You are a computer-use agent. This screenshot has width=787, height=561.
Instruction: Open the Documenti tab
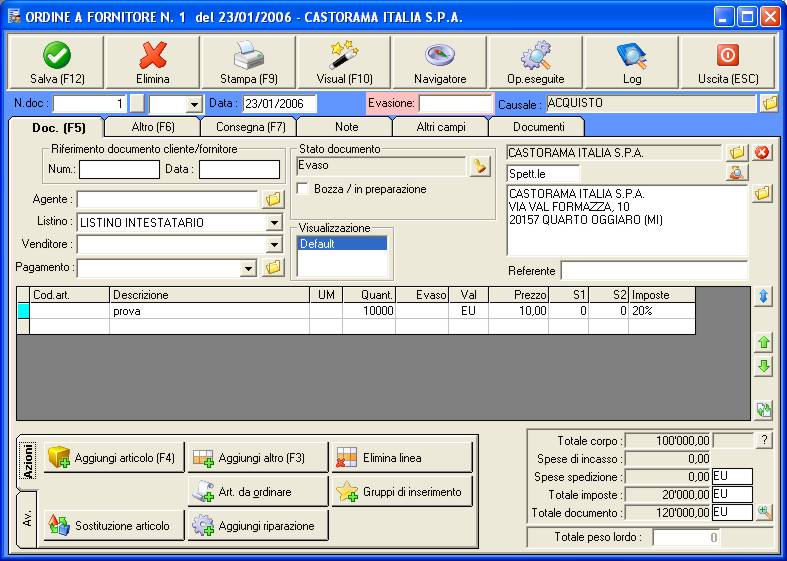click(x=538, y=127)
